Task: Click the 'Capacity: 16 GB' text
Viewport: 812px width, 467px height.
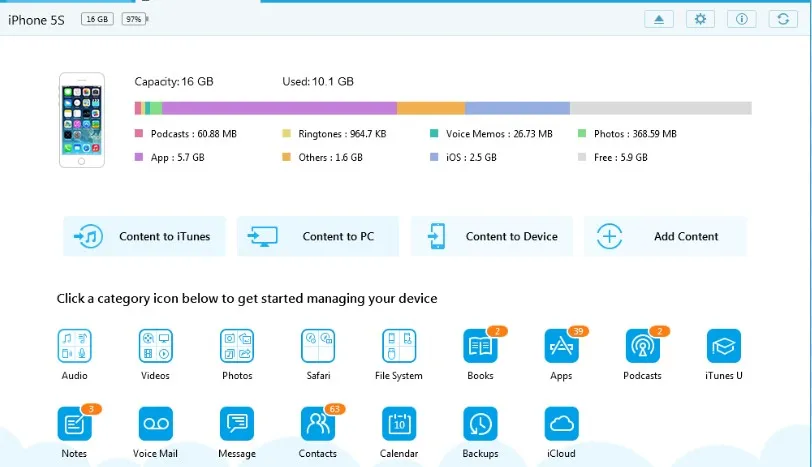Action: click(x=174, y=81)
